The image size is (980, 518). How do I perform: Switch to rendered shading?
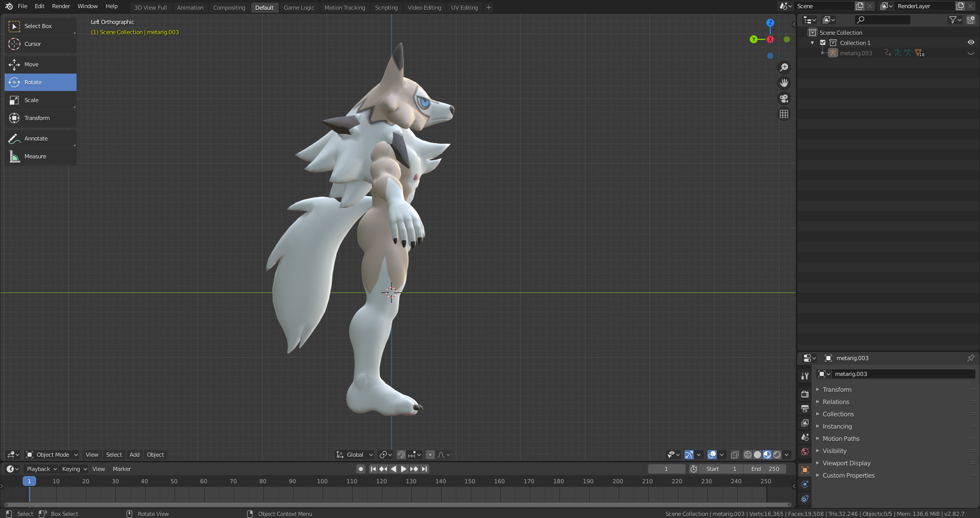(777, 455)
